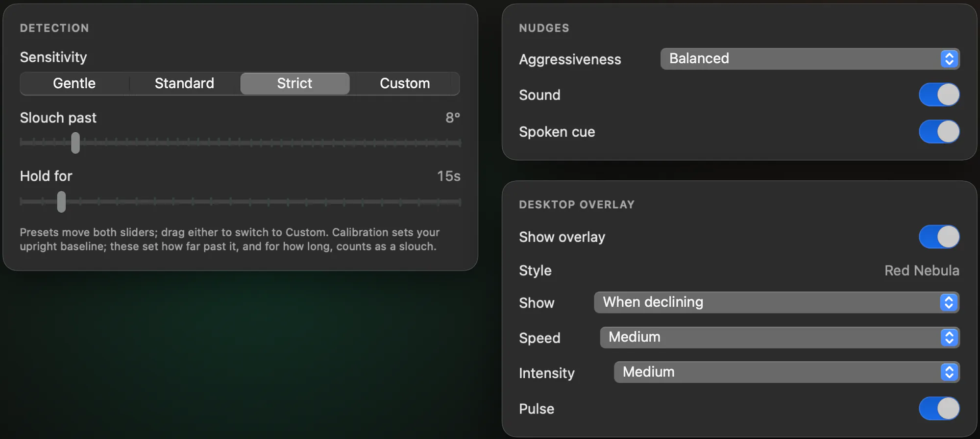The image size is (980, 439).
Task: Open the Aggressiveness dropdown showing Balanced
Action: pyautogui.click(x=810, y=59)
